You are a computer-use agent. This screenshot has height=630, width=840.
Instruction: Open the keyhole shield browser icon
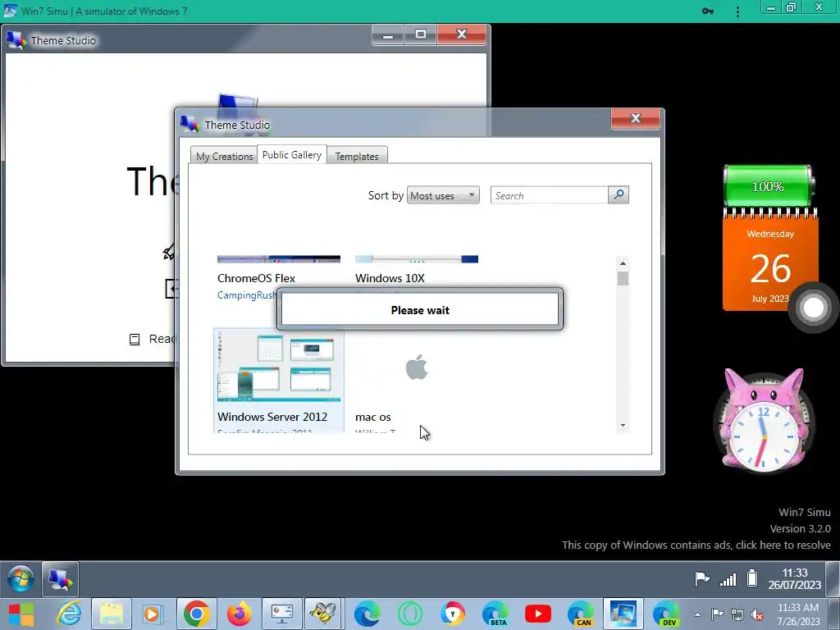(x=453, y=614)
